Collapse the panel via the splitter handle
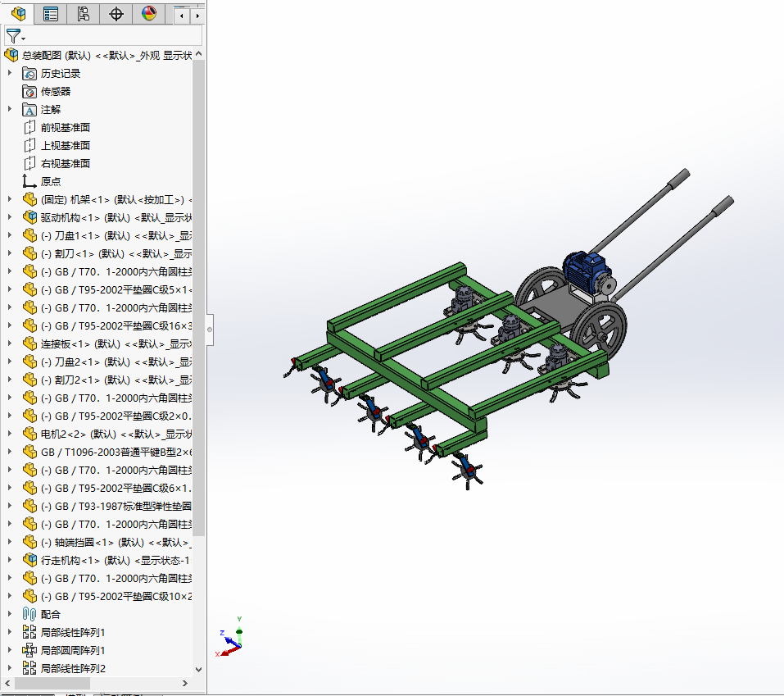The height and width of the screenshot is (696, 784). click(x=210, y=330)
